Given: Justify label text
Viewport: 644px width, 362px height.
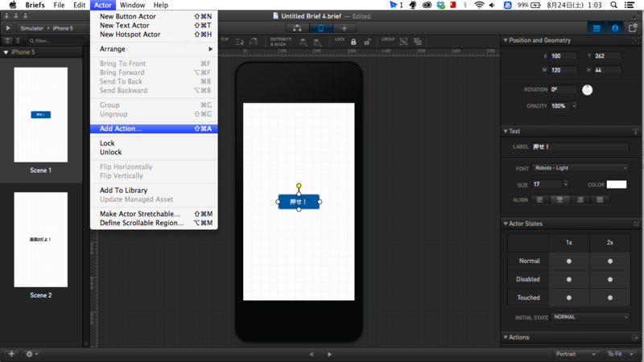Looking at the screenshot, I should (600, 200).
